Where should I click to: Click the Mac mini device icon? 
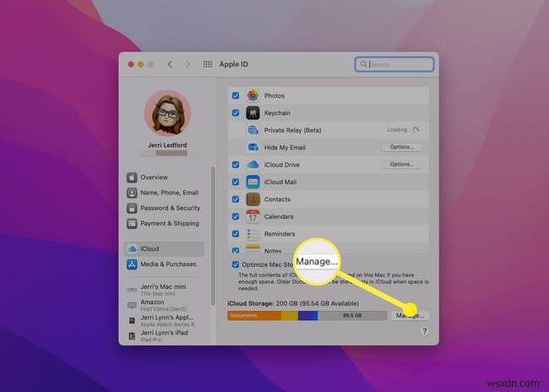coord(132,290)
